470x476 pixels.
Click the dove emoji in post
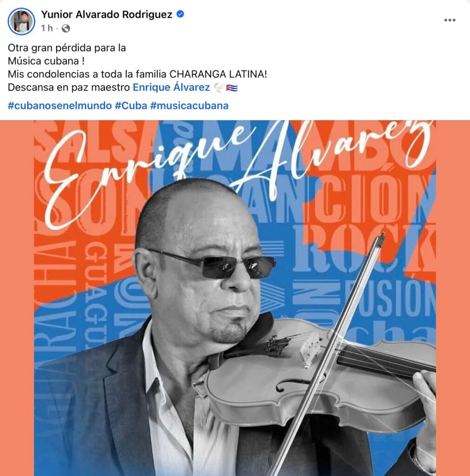(x=219, y=87)
